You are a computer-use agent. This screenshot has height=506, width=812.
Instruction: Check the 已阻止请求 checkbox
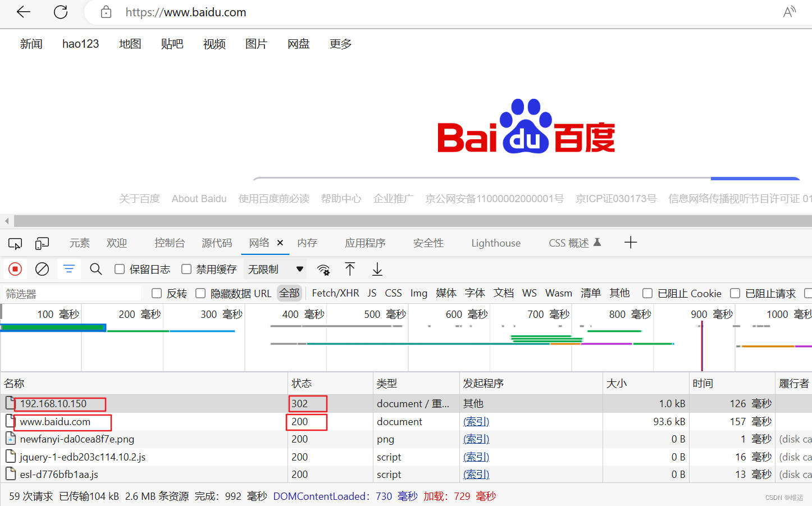tap(735, 293)
